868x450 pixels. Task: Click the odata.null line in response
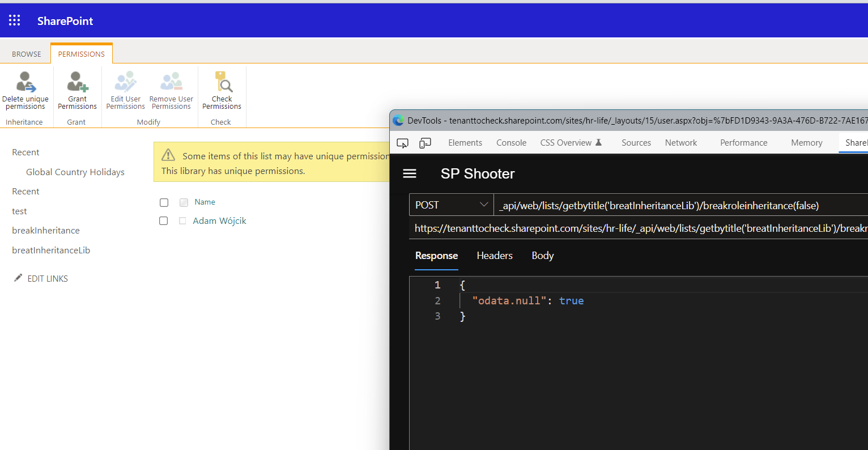(527, 301)
